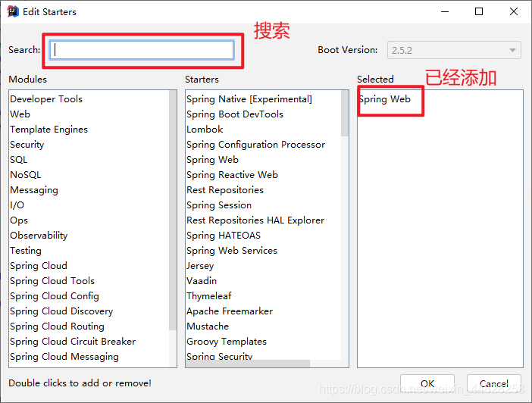The width and height of the screenshot is (532, 403).
Task: Select the Lombok starter
Action: click(x=205, y=130)
